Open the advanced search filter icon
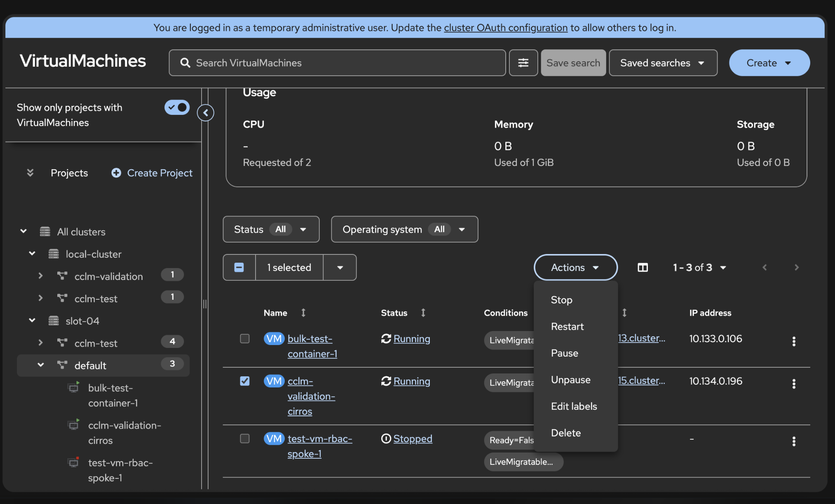The height and width of the screenshot is (504, 835). 523,63
